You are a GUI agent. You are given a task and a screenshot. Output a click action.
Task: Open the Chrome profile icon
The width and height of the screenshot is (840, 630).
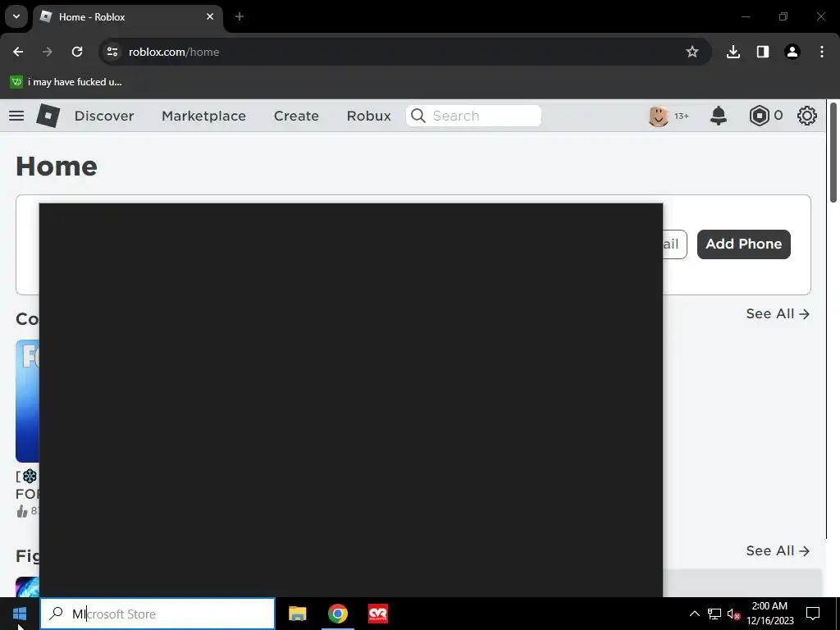click(792, 52)
